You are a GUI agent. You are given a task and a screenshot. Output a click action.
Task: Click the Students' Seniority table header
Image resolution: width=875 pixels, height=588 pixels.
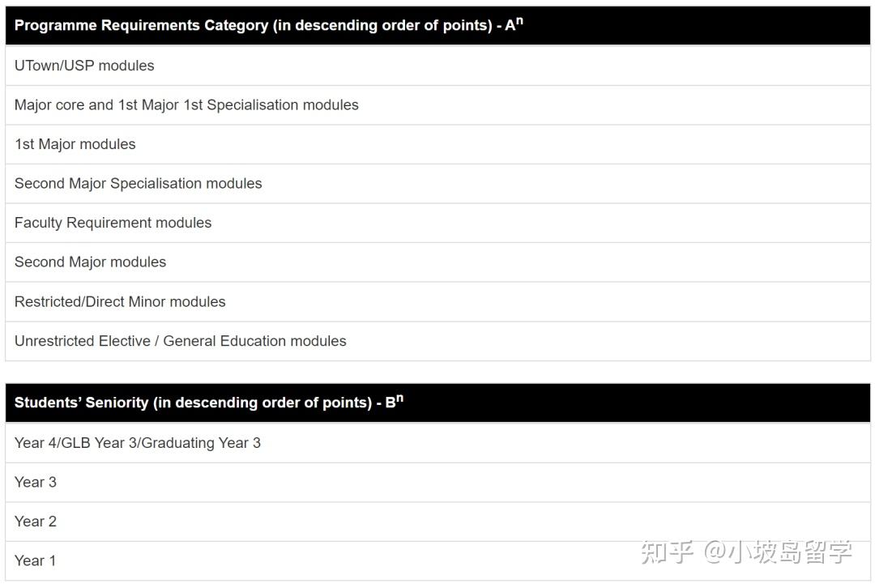[x=194, y=403]
